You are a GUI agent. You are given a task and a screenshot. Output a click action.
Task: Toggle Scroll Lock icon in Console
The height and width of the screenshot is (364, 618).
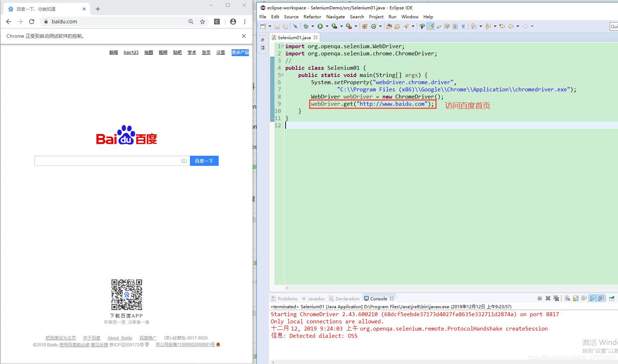point(576,298)
